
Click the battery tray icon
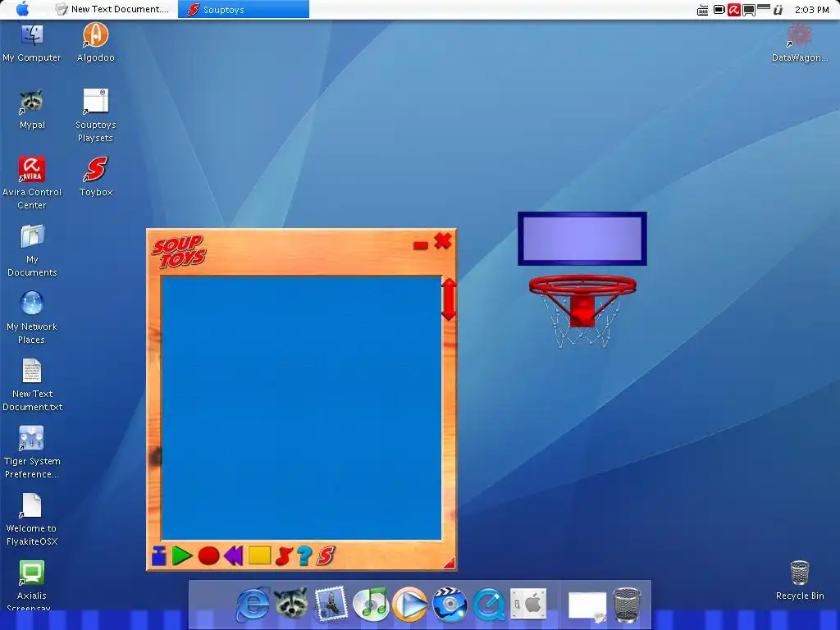pyautogui.click(x=719, y=10)
